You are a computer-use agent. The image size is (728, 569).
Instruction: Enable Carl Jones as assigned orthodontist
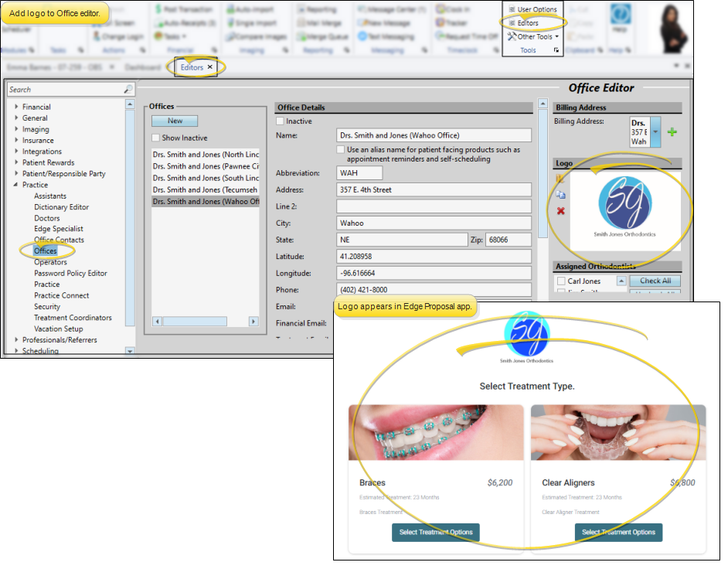coord(561,281)
